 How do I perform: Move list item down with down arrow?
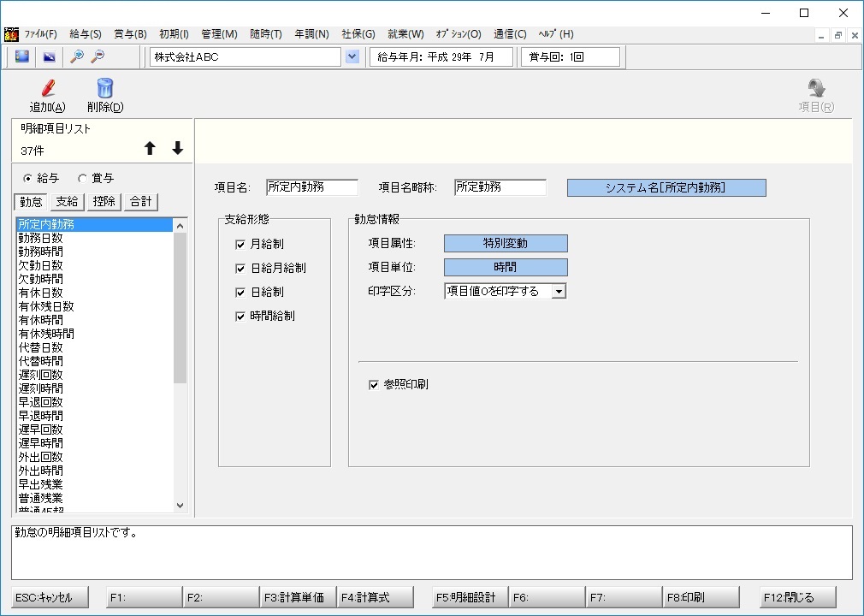coord(177,148)
